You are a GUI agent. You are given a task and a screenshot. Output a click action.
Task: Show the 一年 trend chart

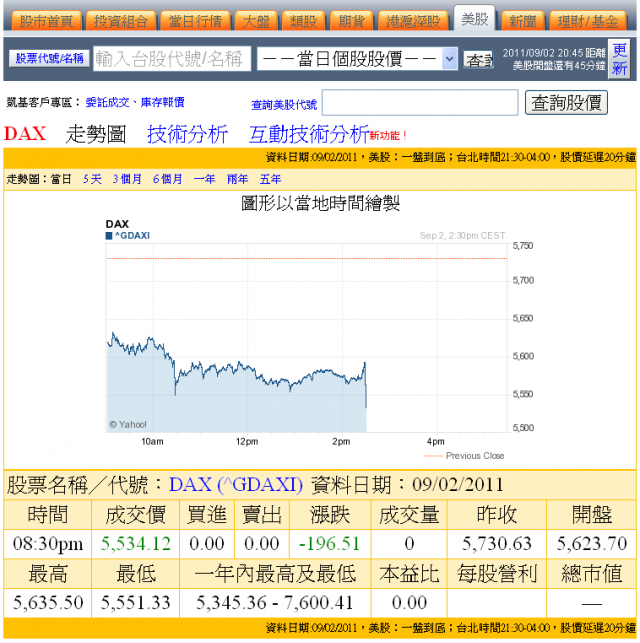(204, 179)
